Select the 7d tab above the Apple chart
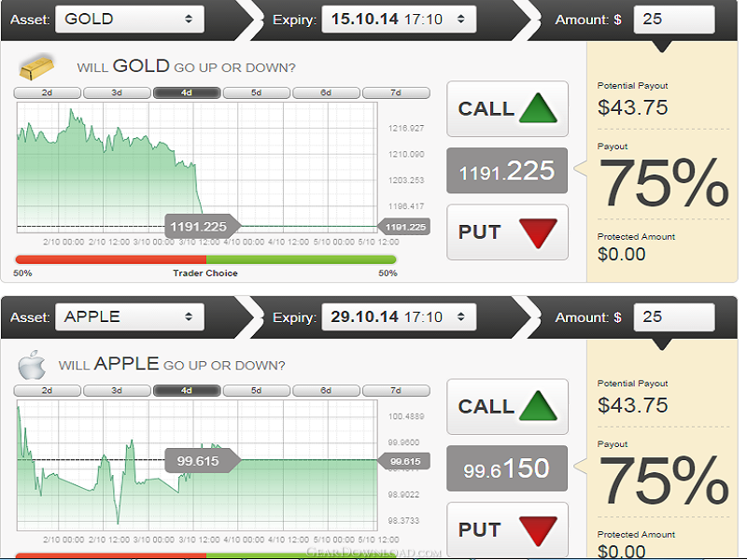Image resolution: width=747 pixels, height=560 pixels. (x=396, y=390)
